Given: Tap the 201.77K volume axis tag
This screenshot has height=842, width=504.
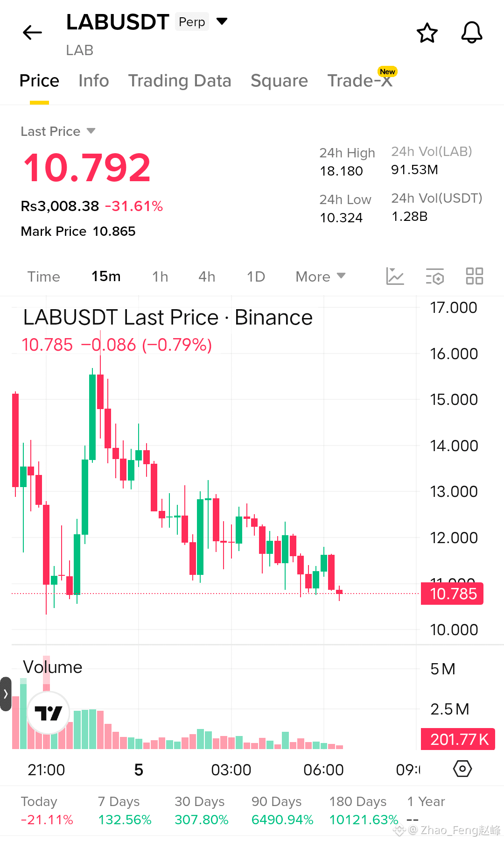Looking at the screenshot, I should click(458, 739).
